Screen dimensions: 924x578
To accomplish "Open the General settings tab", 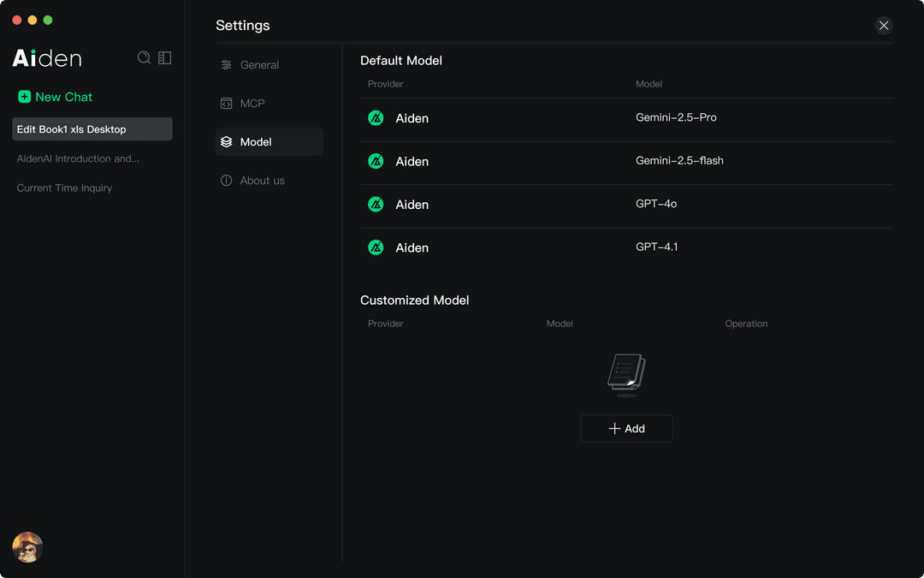I will pos(269,65).
